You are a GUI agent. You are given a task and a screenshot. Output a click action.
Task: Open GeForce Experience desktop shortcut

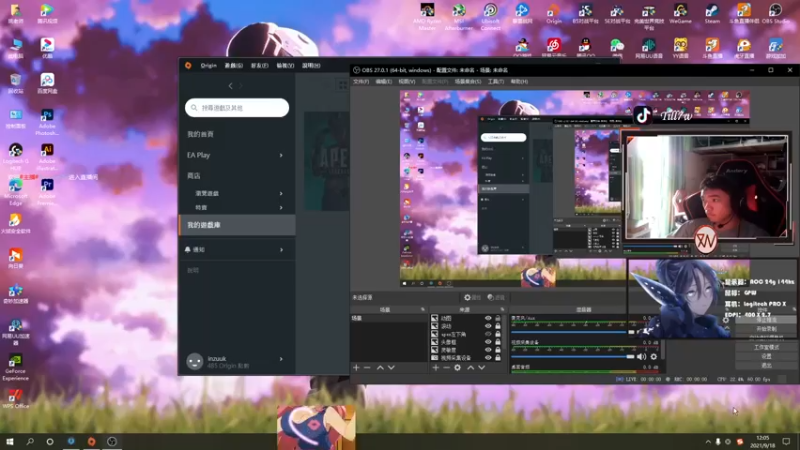point(15,367)
